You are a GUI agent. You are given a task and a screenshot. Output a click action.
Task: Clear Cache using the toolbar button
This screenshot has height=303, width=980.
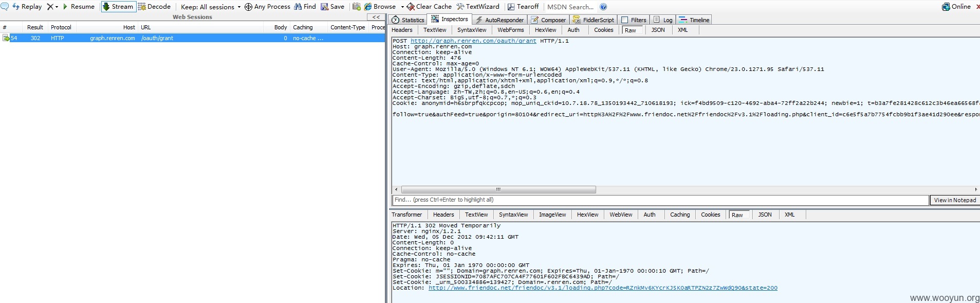click(429, 7)
